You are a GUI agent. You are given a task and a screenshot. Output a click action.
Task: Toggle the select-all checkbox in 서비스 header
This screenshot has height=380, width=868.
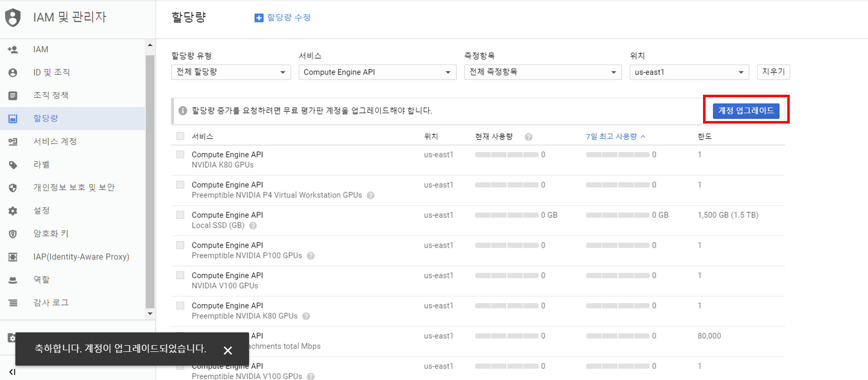coord(180,136)
